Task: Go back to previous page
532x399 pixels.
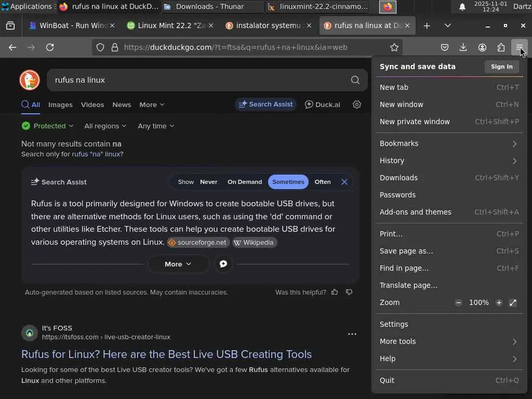Action: (x=12, y=47)
